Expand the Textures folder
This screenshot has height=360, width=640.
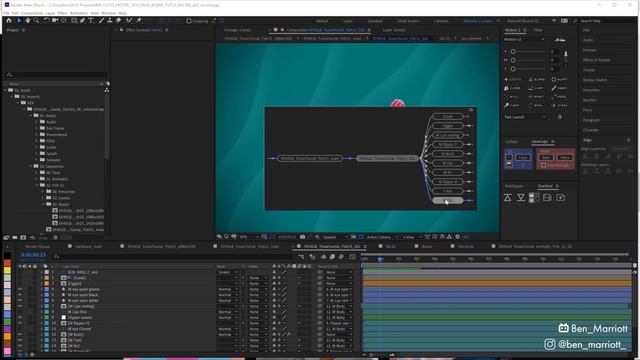[36, 160]
